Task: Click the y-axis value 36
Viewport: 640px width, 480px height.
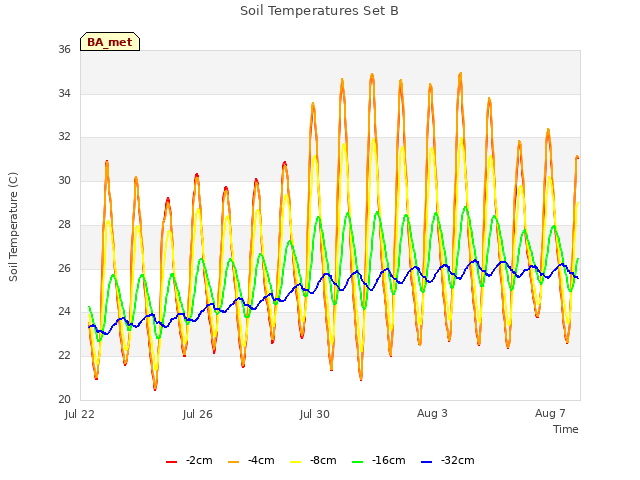Action: [64, 49]
